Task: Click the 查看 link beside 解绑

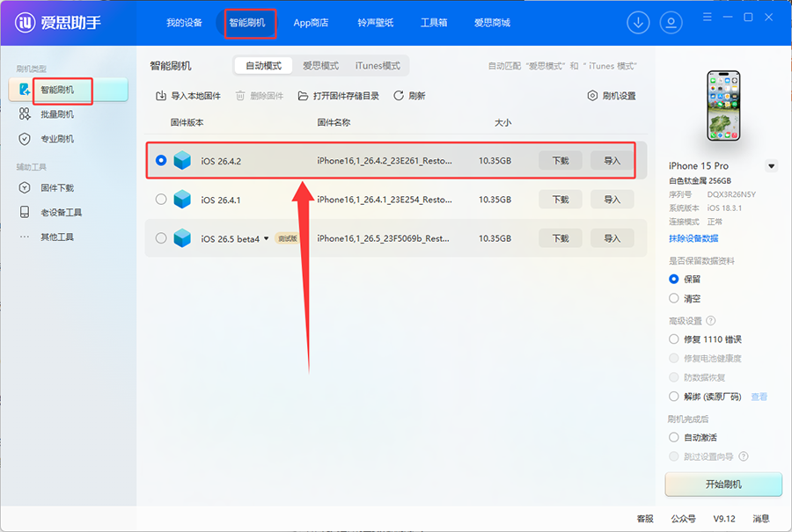Action: 759,397
